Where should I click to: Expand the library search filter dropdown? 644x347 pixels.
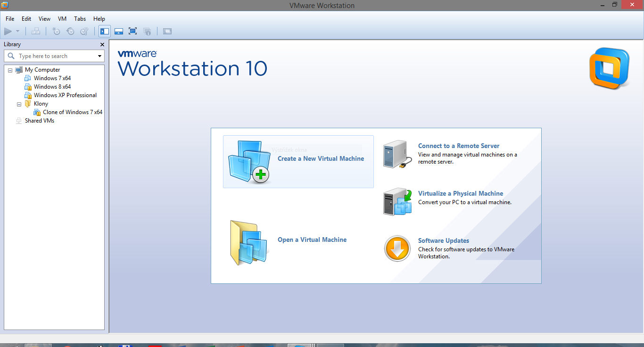pyautogui.click(x=99, y=56)
